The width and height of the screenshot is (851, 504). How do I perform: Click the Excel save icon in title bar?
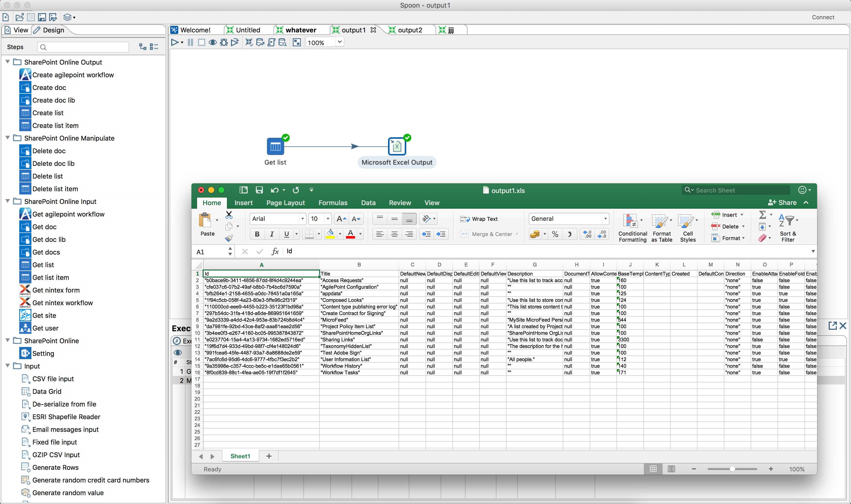tap(259, 190)
